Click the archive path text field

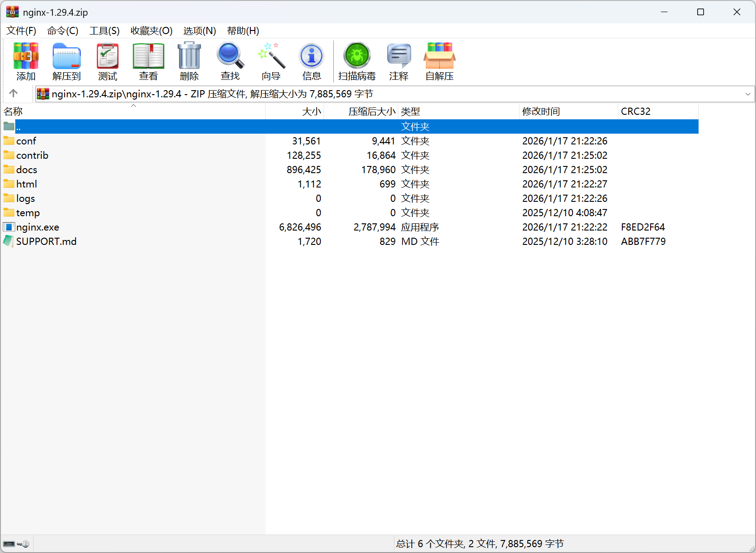(x=395, y=94)
